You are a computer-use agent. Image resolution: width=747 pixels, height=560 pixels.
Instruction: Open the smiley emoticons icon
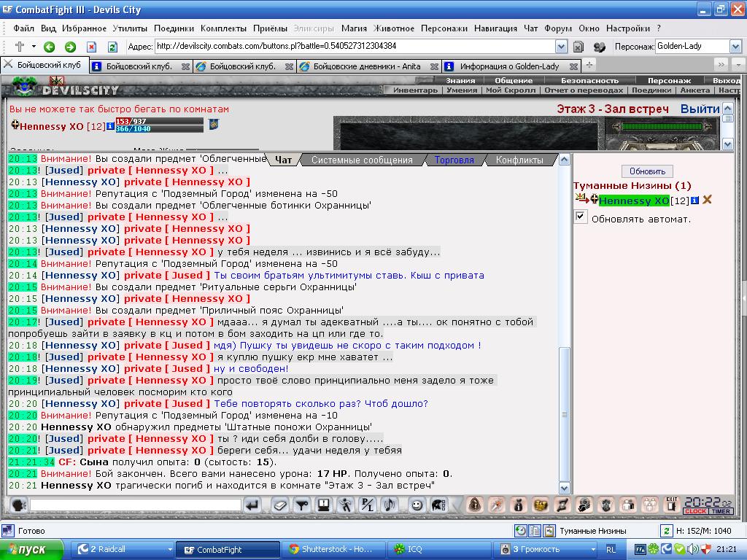tap(417, 505)
